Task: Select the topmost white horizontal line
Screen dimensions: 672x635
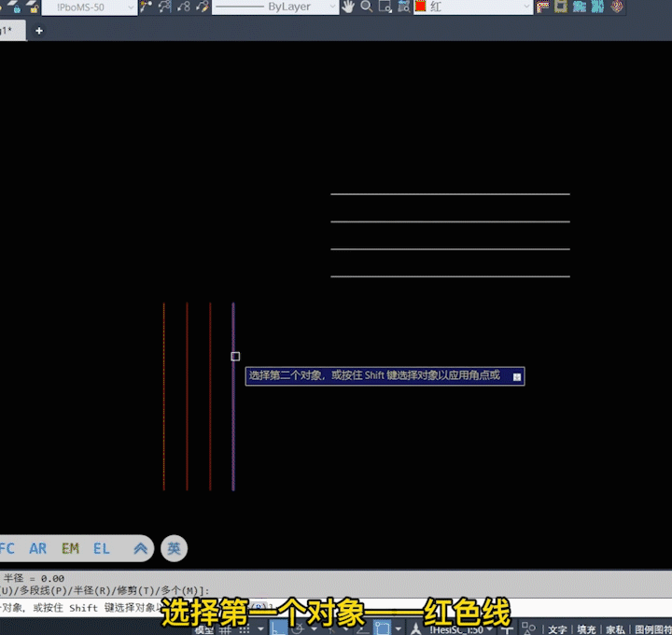Action: click(x=450, y=194)
